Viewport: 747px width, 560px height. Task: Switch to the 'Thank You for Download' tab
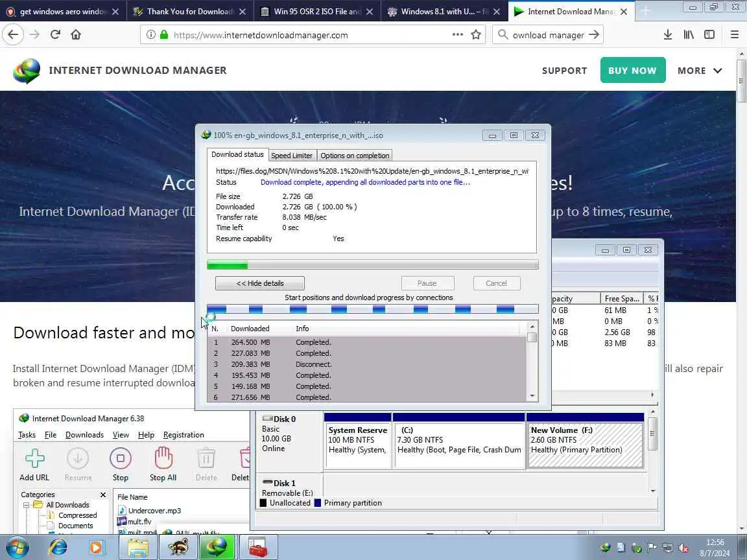pos(184,12)
